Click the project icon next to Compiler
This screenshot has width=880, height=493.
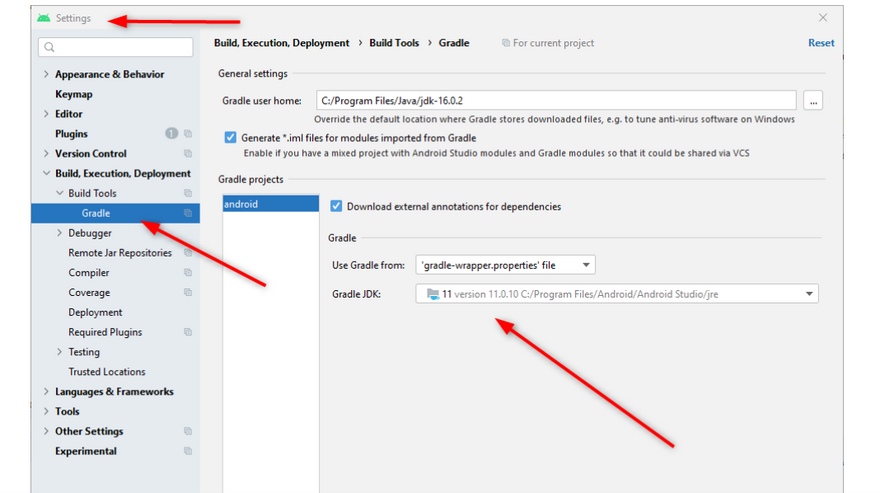[187, 273]
